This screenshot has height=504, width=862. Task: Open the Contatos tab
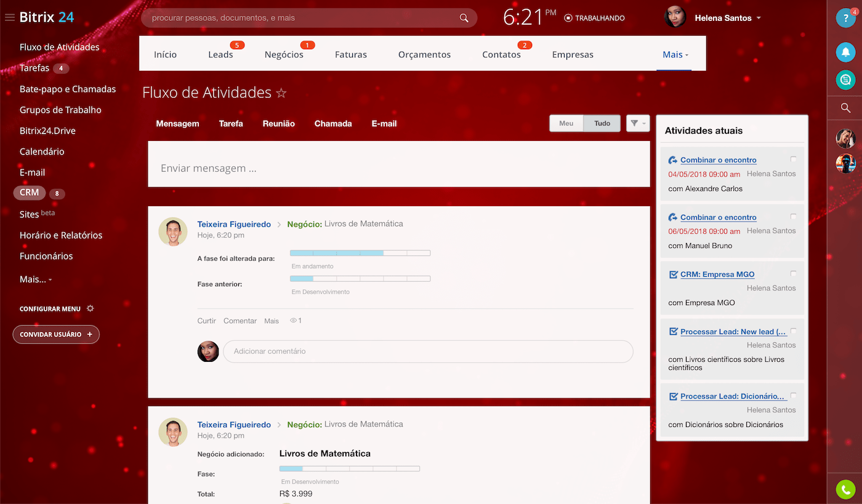point(501,54)
